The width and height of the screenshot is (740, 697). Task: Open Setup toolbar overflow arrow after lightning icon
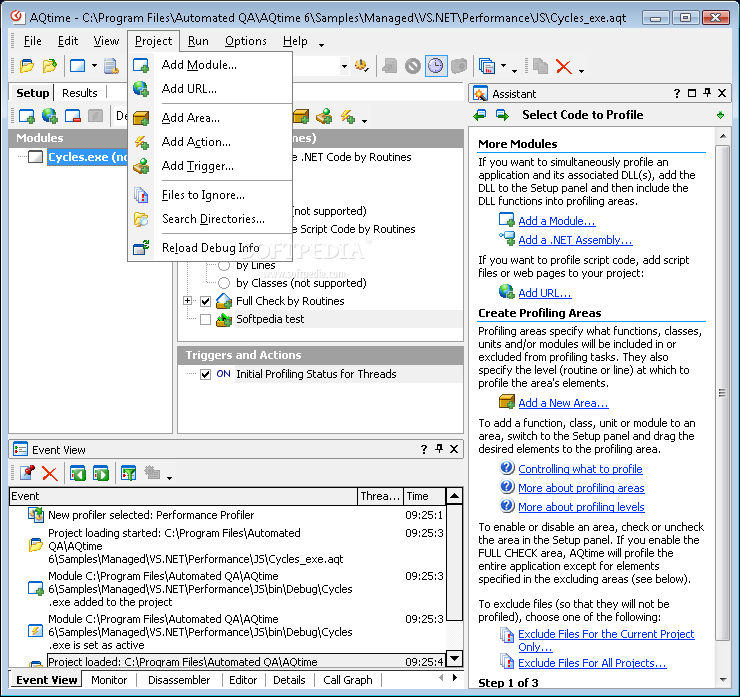364,121
